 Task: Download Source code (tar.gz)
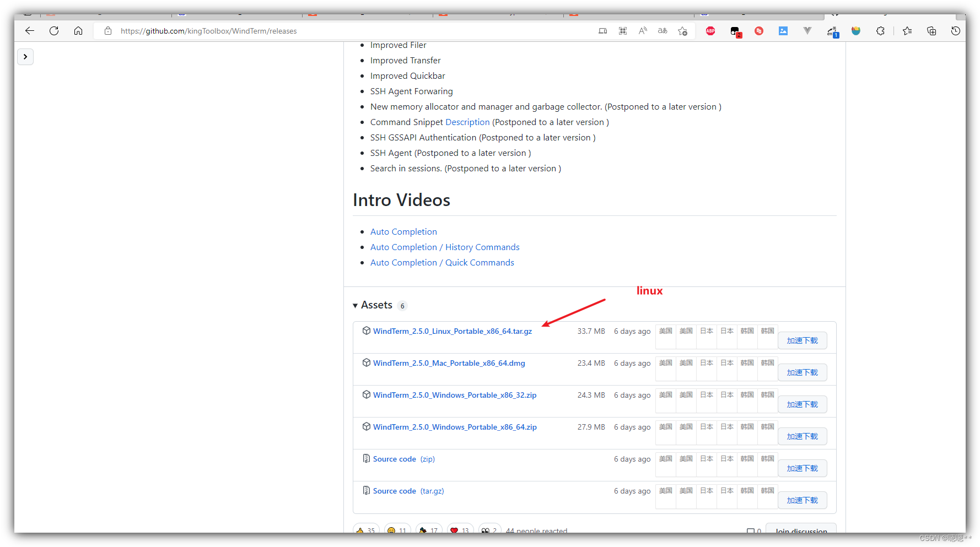(408, 491)
